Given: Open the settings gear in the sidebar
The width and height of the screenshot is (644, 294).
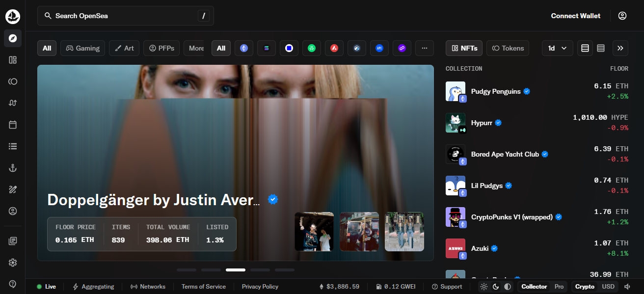Looking at the screenshot, I should click(13, 263).
